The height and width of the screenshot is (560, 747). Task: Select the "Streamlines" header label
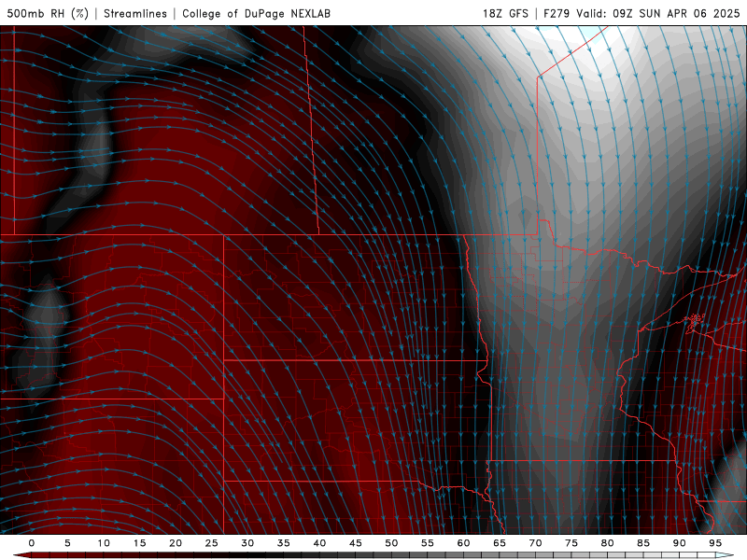135,13
